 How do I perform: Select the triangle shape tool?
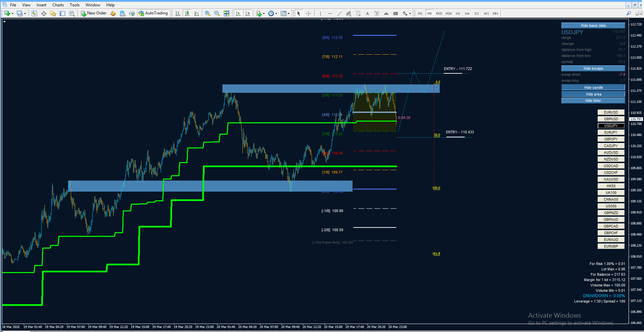(386, 13)
